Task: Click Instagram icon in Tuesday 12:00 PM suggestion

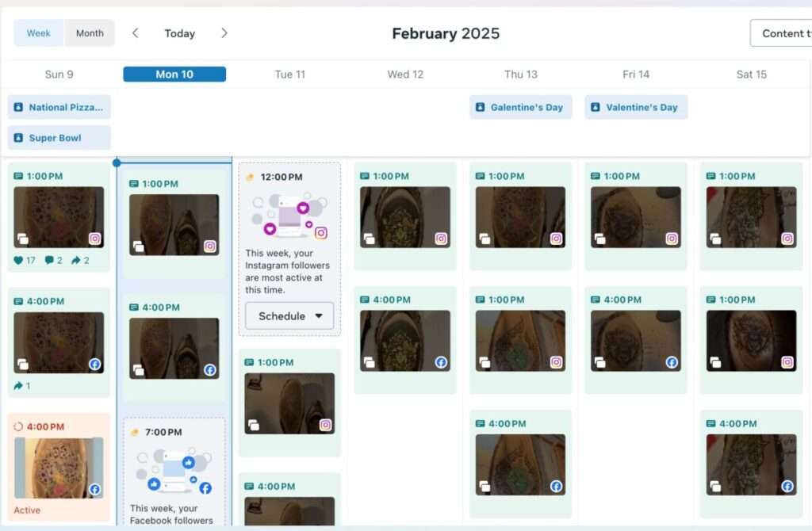Action: pos(320,232)
